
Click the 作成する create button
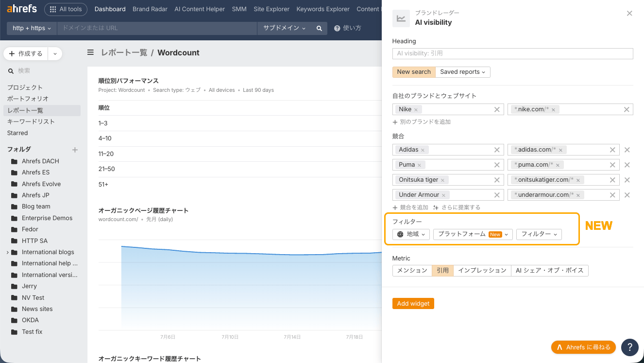point(26,53)
